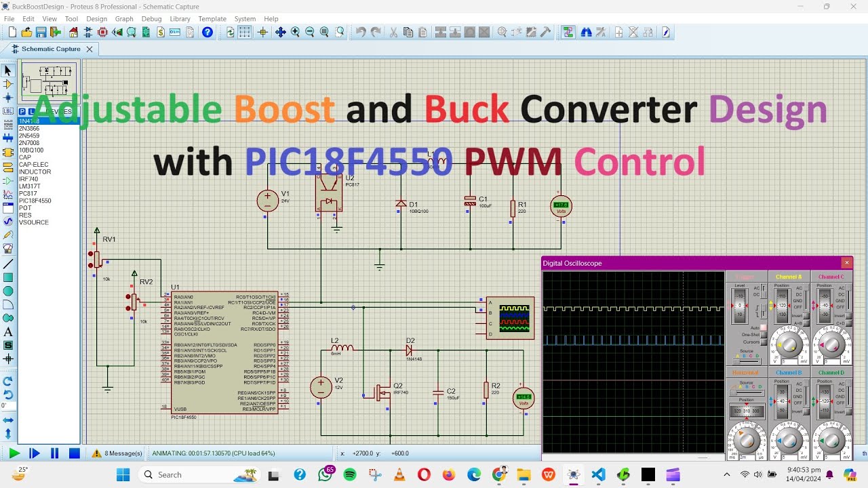Toggle the A+B button on Channel A
The width and height of the screenshot is (868, 488).
pos(806,323)
